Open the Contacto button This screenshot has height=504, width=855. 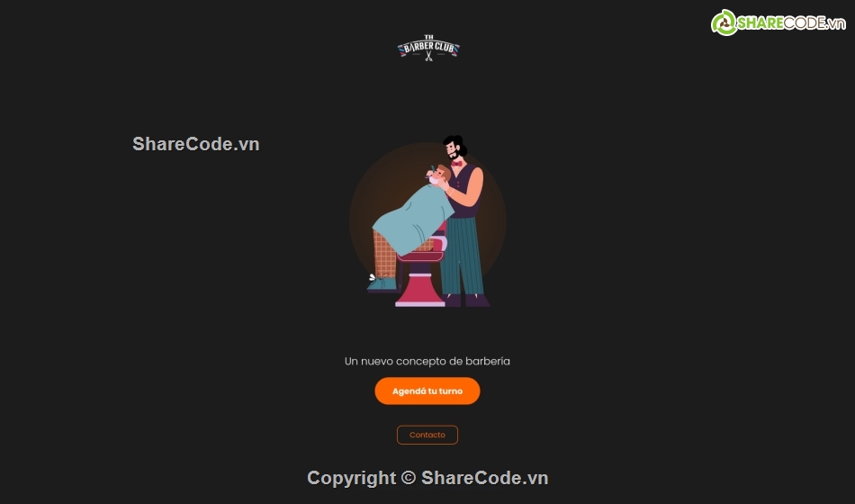point(427,435)
